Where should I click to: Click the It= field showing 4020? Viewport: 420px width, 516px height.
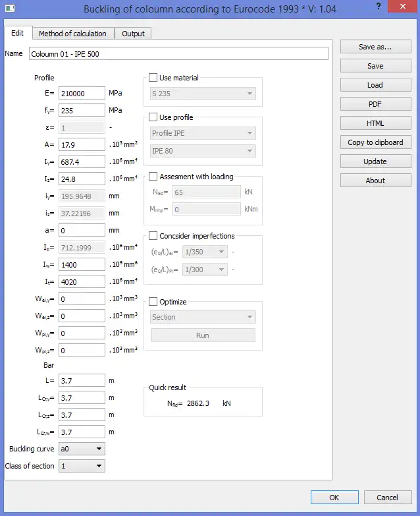(x=82, y=281)
